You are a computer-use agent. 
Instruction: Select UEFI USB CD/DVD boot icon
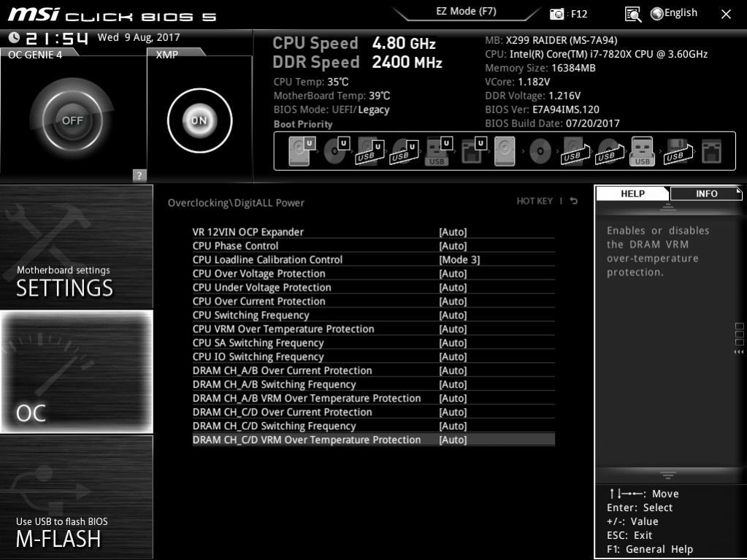(404, 152)
